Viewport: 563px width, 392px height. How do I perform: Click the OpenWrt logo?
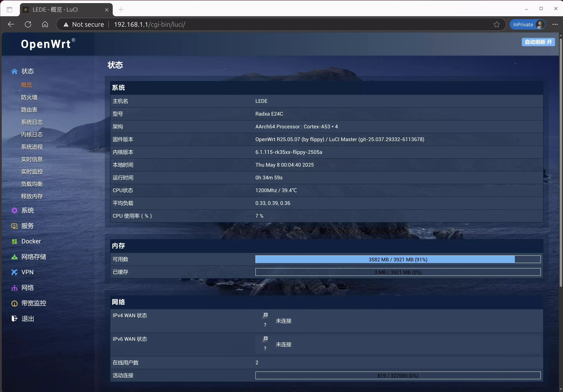coord(48,44)
